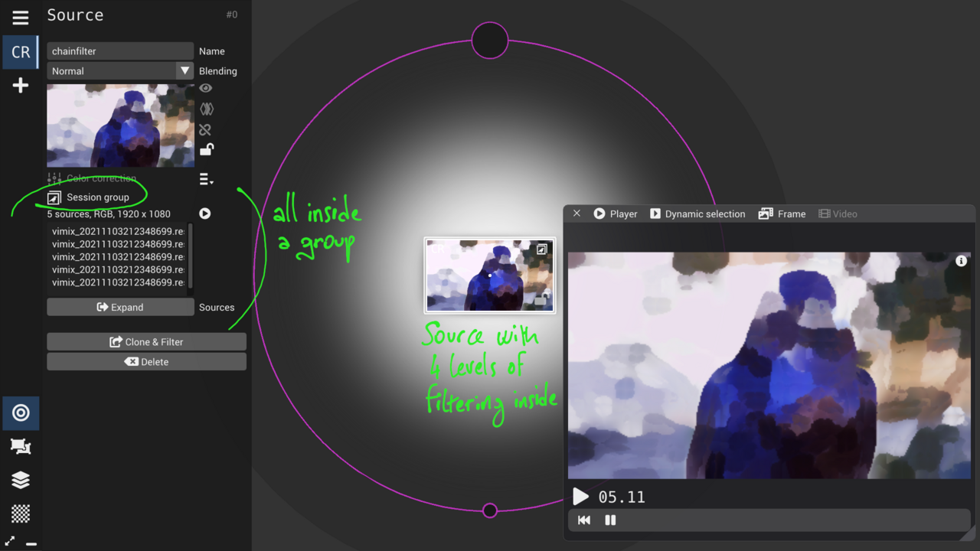Screen dimensions: 980x551
Task: Open the hamburger main menu
Action: click(x=21, y=18)
